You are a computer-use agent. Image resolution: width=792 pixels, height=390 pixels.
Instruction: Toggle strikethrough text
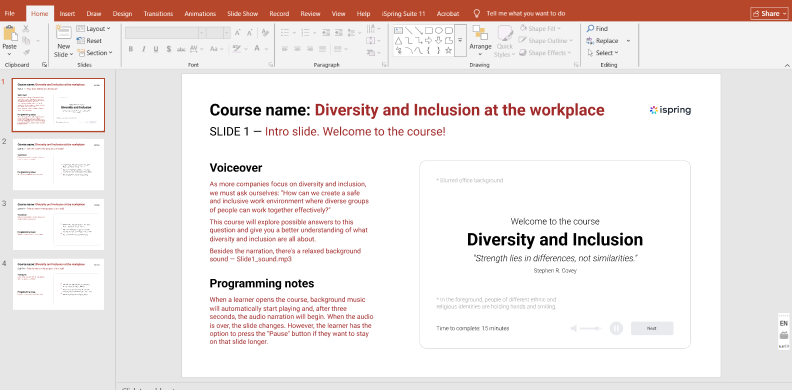click(181, 49)
